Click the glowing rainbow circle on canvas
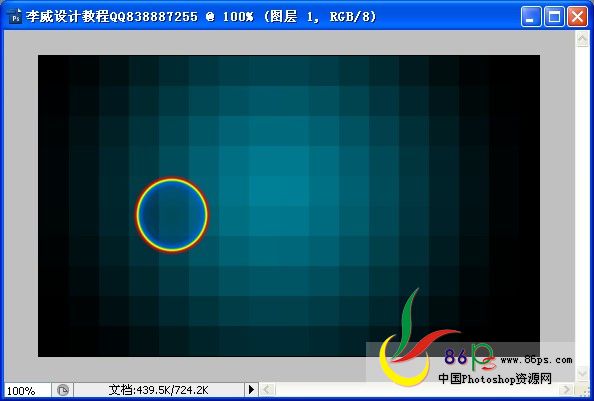Viewport: 594px width, 401px height. [172, 215]
